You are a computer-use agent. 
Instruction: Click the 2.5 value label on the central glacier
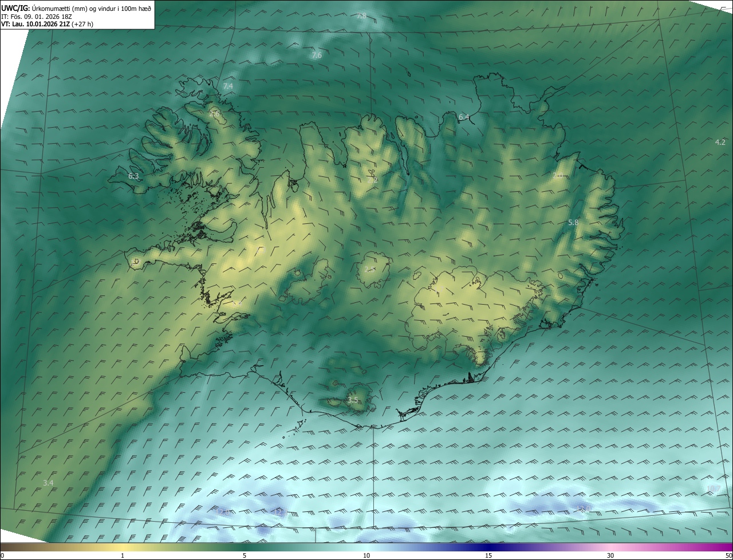tap(370, 269)
